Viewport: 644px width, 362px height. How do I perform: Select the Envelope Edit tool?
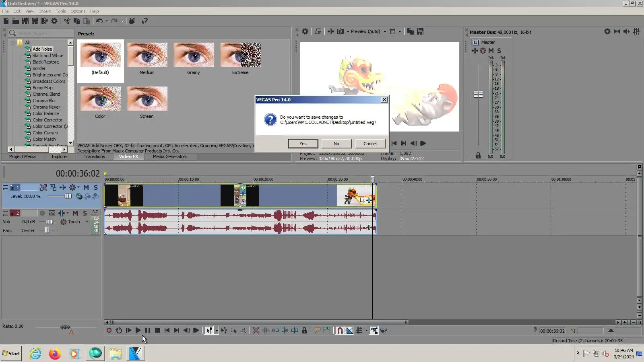224,331
